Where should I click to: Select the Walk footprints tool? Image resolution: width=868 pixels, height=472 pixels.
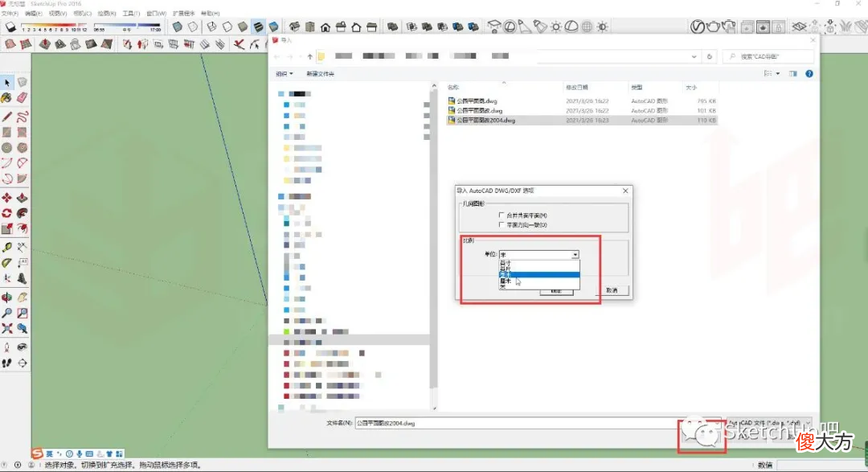[6, 363]
